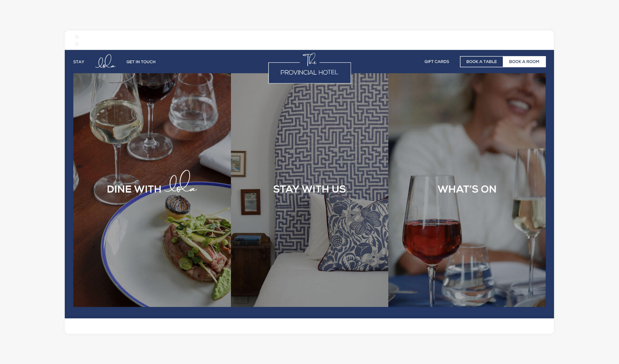This screenshot has width=619, height=364.
Task: Open the STAY WITH US heading link
Action: click(x=309, y=189)
